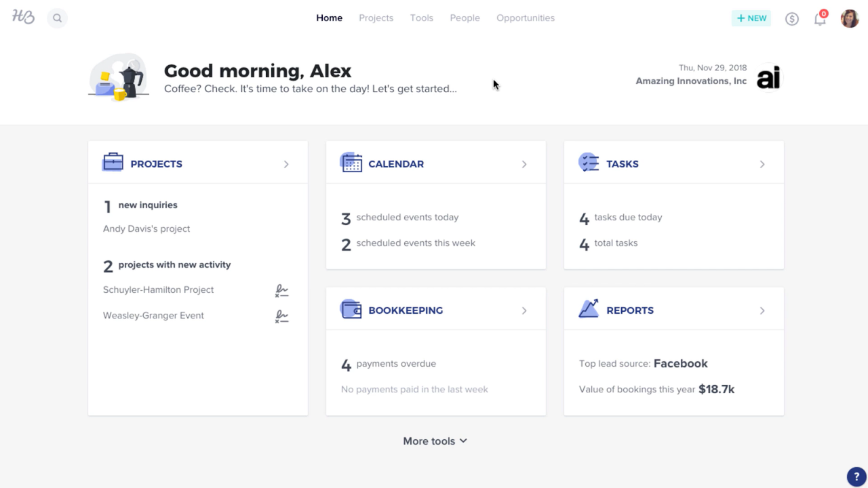The image size is (868, 488).
Task: Click the blue help question mark icon
Action: [856, 476]
